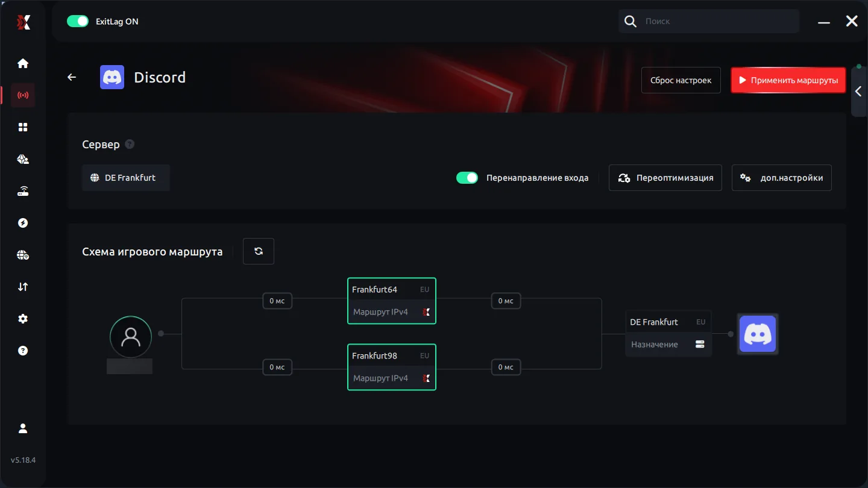Open доп.настройки

782,178
